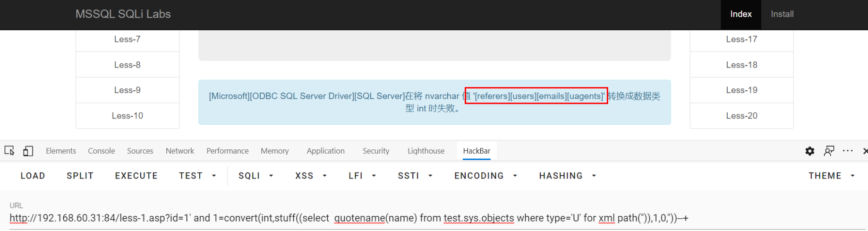Open the Security tab
The image size is (868, 231).
(376, 151)
